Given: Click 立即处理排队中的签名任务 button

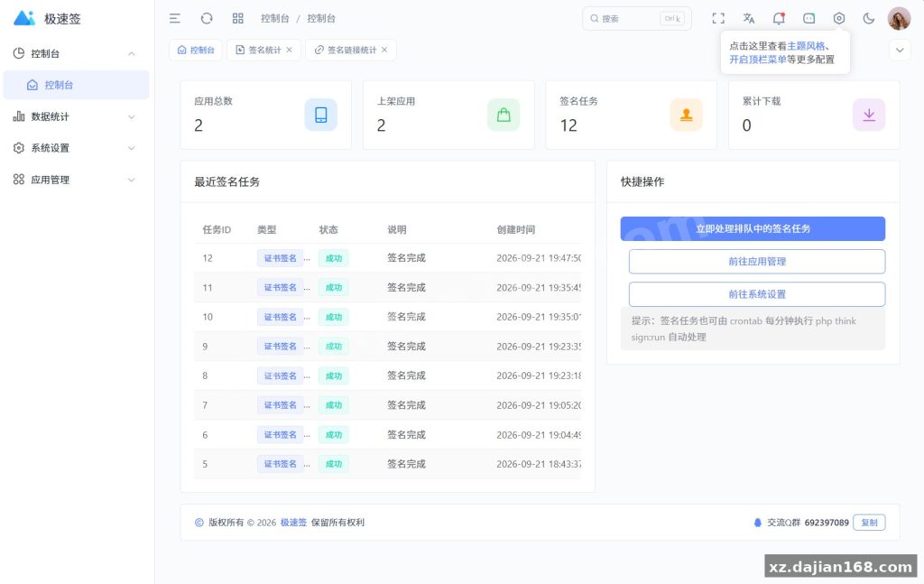Looking at the screenshot, I should tap(753, 228).
